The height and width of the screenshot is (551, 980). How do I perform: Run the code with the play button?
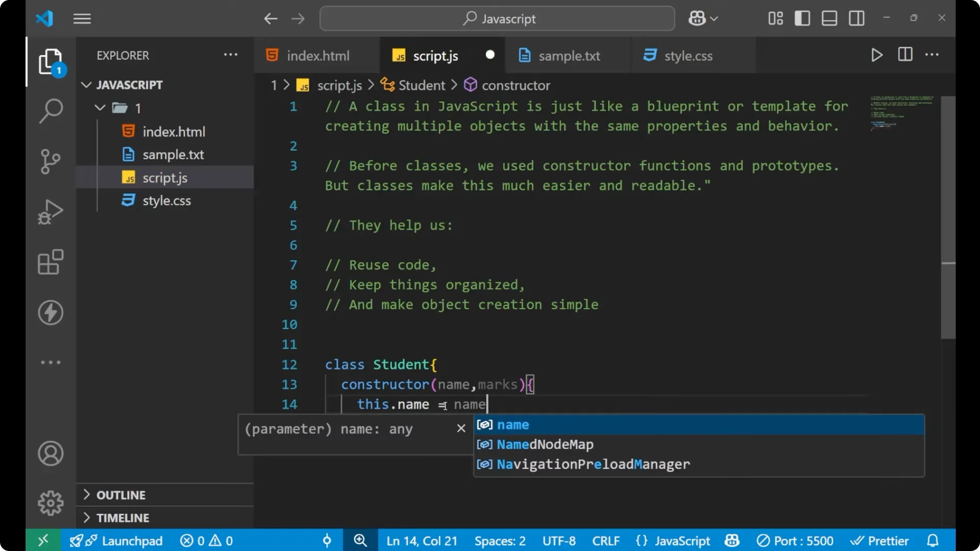pos(876,55)
